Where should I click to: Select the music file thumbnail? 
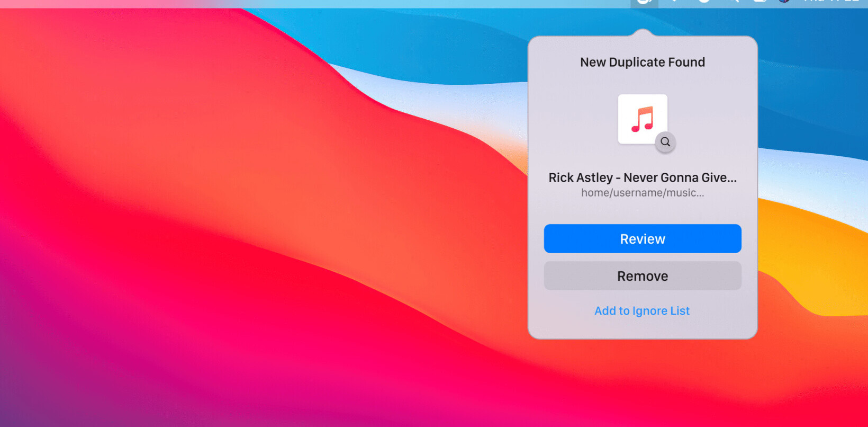click(x=643, y=119)
